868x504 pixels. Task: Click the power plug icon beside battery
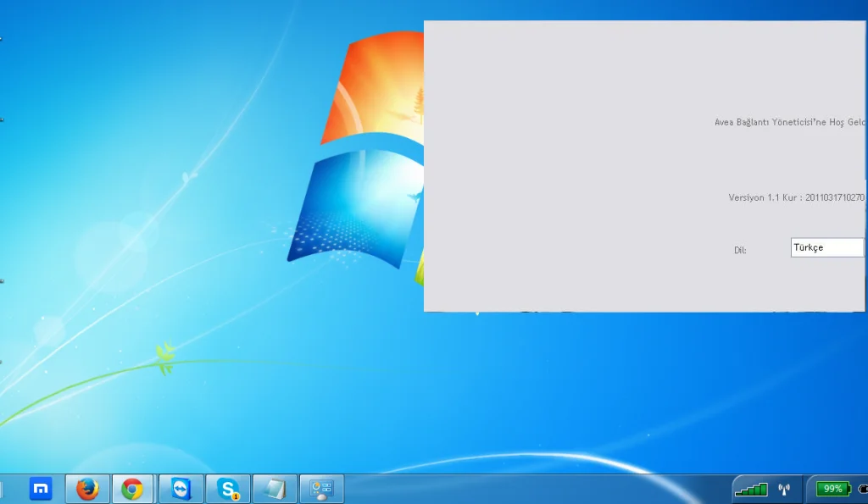coord(862,489)
